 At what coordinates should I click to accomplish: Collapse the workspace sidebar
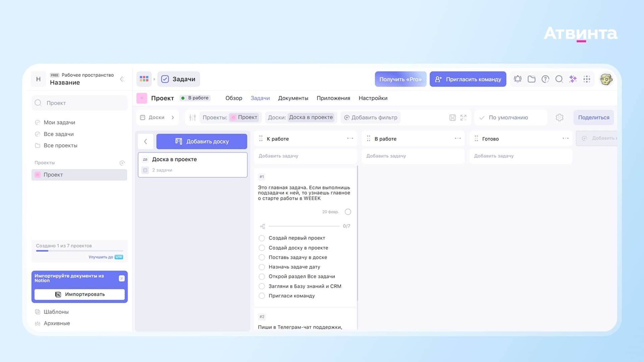[122, 79]
